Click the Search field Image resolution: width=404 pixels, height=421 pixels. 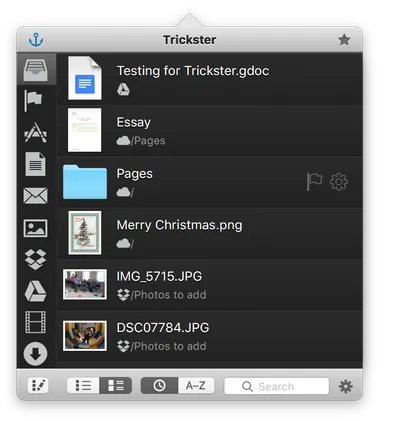pyautogui.click(x=277, y=386)
